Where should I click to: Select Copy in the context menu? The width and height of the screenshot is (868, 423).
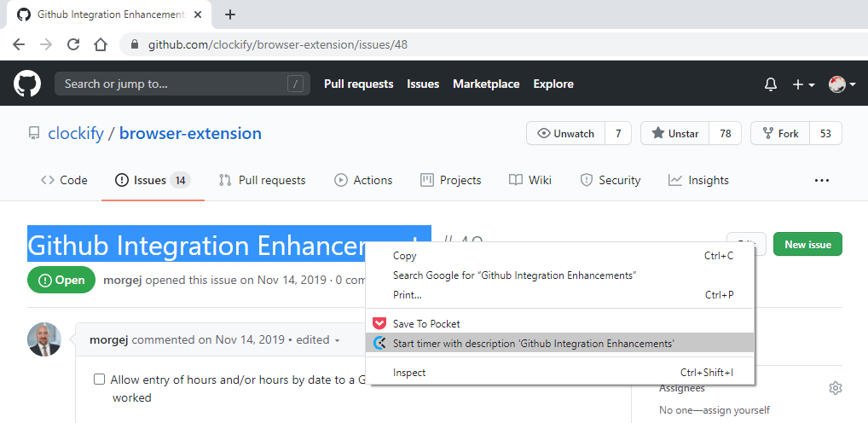[x=560, y=256]
